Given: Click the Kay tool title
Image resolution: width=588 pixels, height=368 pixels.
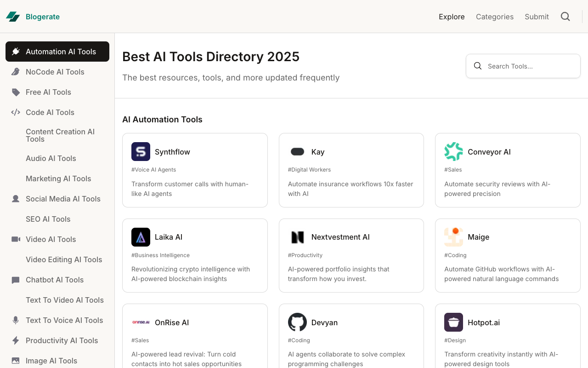Looking at the screenshot, I should [x=318, y=152].
